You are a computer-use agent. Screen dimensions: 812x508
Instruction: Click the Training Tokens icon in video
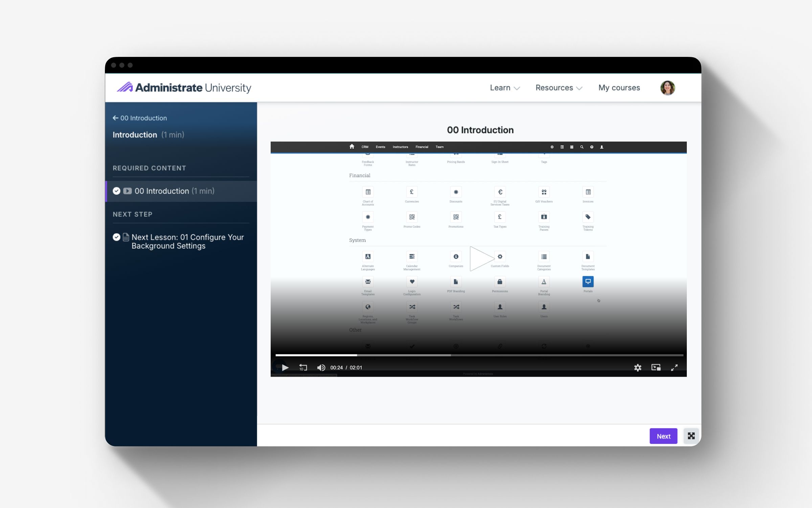(588, 217)
